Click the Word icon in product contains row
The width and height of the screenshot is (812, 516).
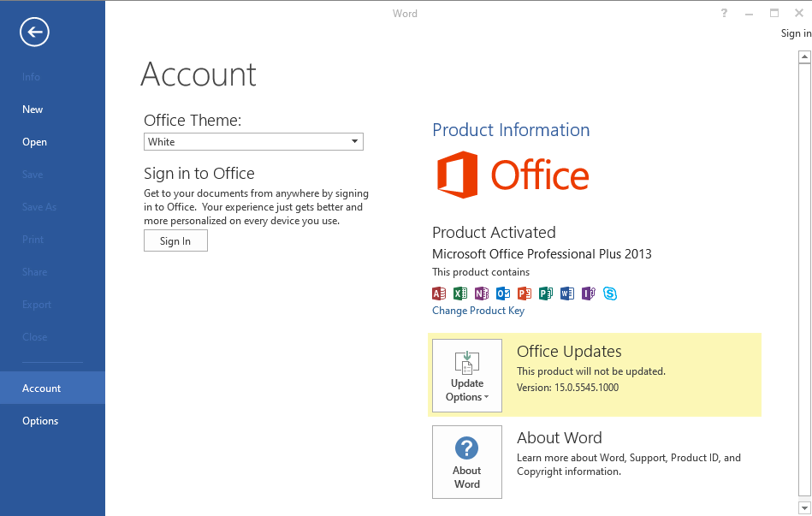point(566,293)
